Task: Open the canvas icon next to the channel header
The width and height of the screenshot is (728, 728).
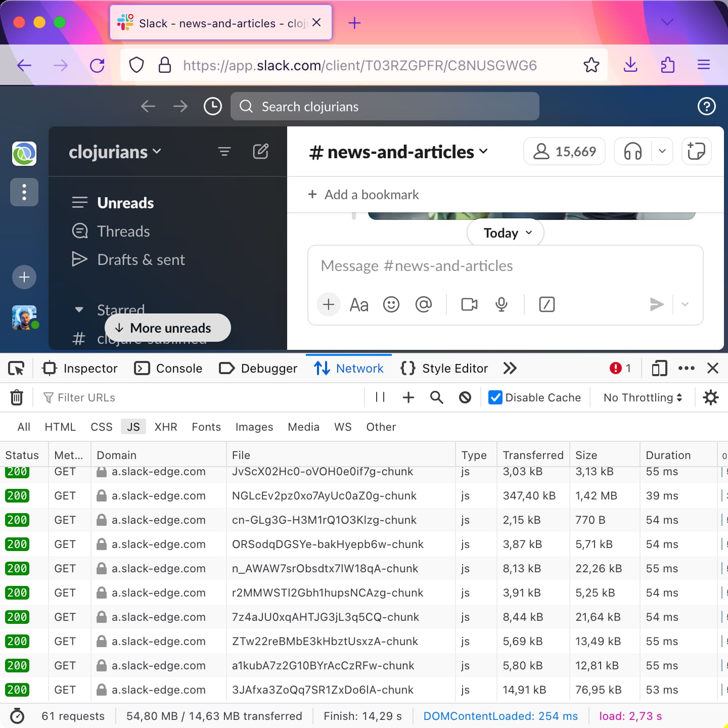Action: (696, 151)
